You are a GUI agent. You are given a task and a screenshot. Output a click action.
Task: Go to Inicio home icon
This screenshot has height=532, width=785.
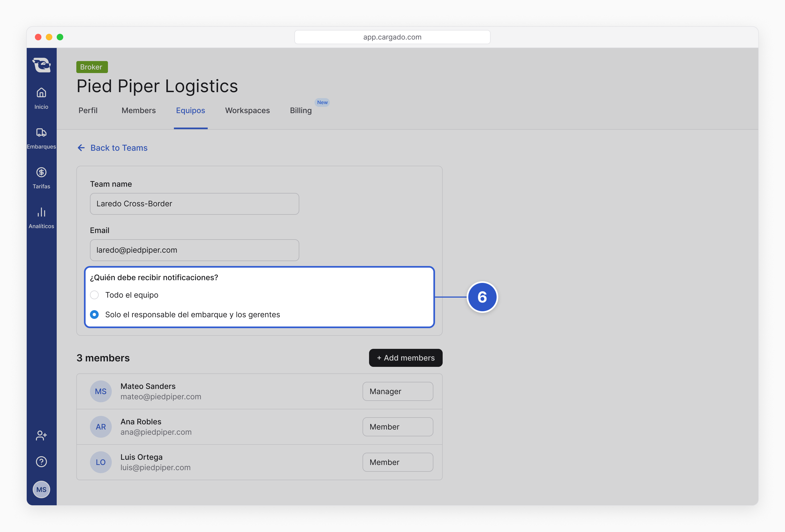[41, 93]
